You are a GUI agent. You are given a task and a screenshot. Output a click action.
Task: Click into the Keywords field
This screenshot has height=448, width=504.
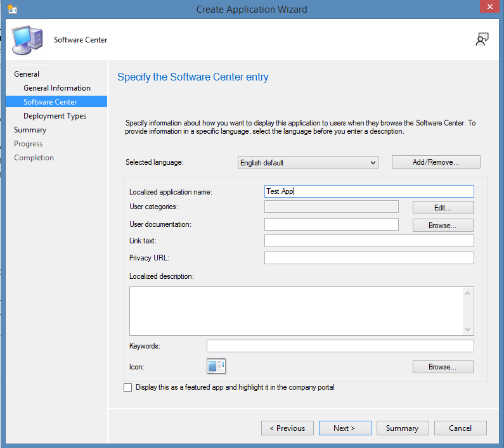tap(340, 346)
